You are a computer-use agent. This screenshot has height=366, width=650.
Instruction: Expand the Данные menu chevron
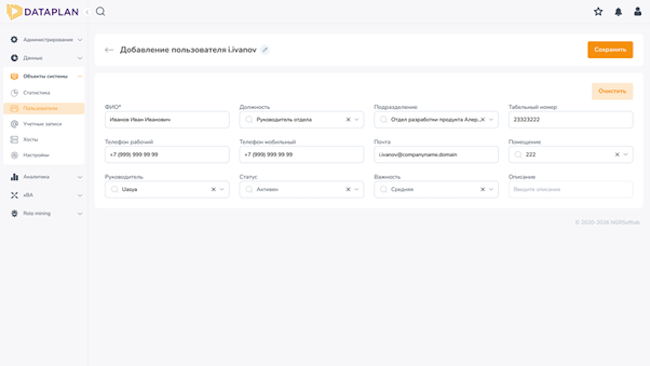[80, 58]
